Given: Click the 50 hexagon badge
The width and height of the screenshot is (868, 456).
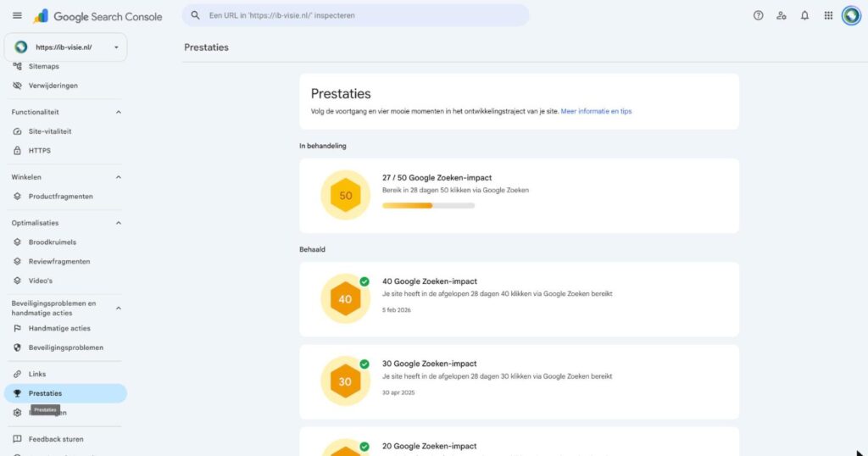Looking at the screenshot, I should [346, 195].
